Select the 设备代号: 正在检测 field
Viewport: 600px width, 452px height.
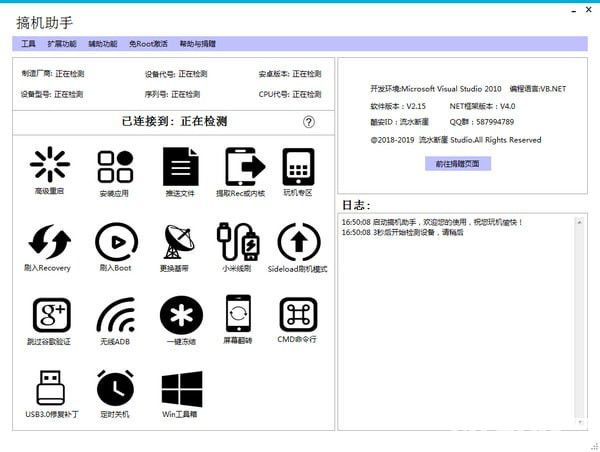pyautogui.click(x=176, y=74)
